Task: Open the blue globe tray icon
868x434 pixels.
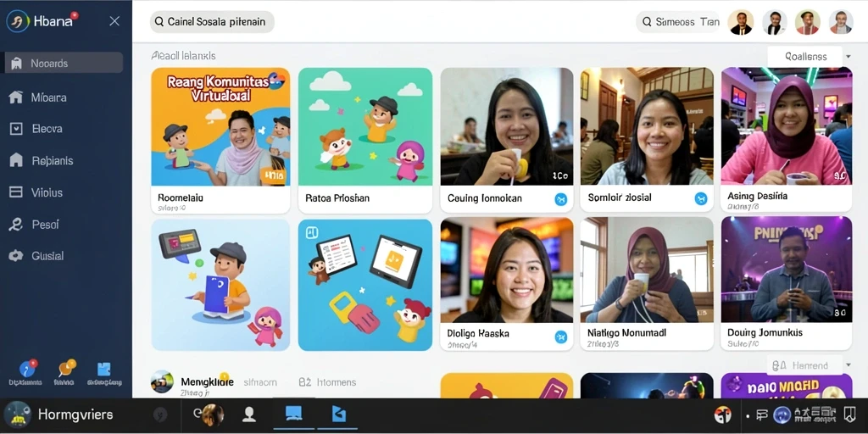Action: (x=782, y=415)
